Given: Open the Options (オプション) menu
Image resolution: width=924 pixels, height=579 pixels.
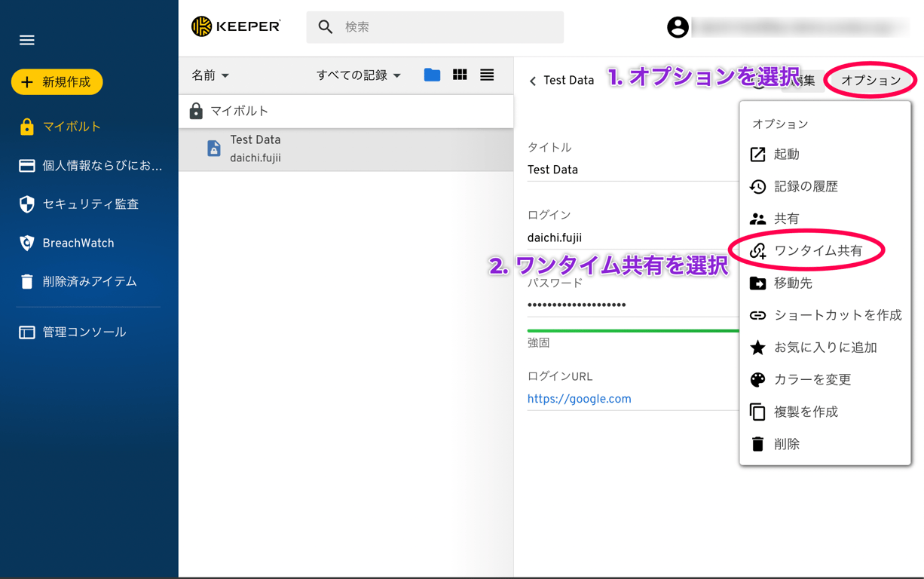Looking at the screenshot, I should [870, 79].
